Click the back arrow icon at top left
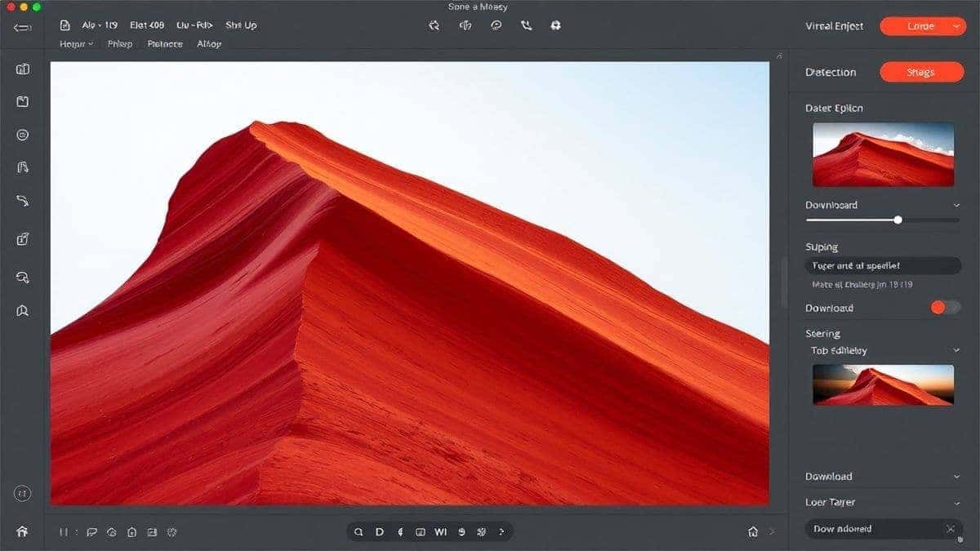Screen dimensions: 980x551 (x=22, y=26)
